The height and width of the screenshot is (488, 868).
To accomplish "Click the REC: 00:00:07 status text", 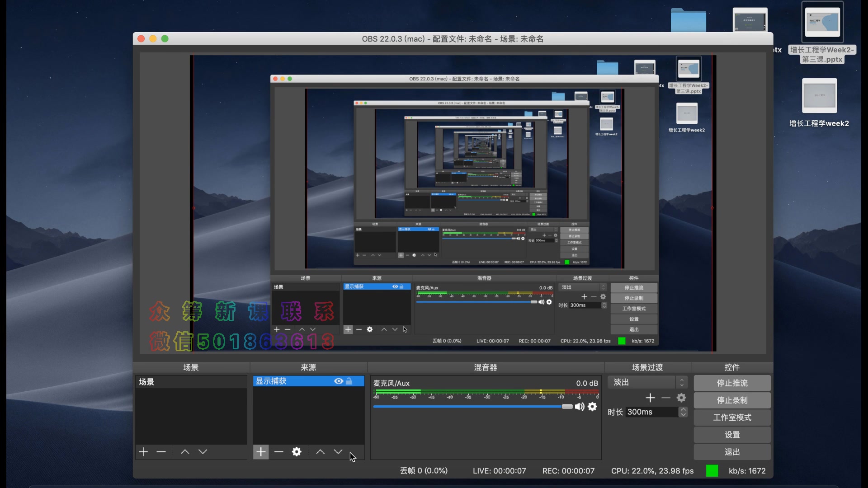I will coord(568,471).
